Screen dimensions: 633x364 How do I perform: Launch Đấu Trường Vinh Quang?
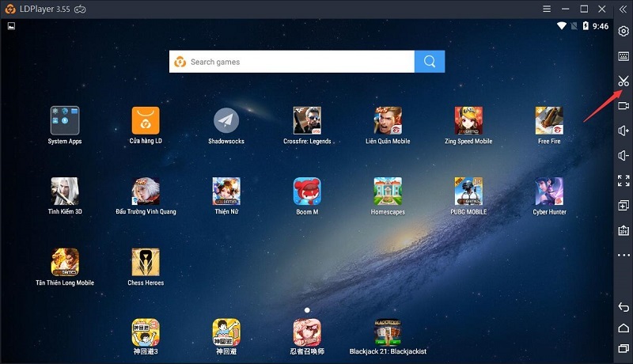pyautogui.click(x=146, y=191)
